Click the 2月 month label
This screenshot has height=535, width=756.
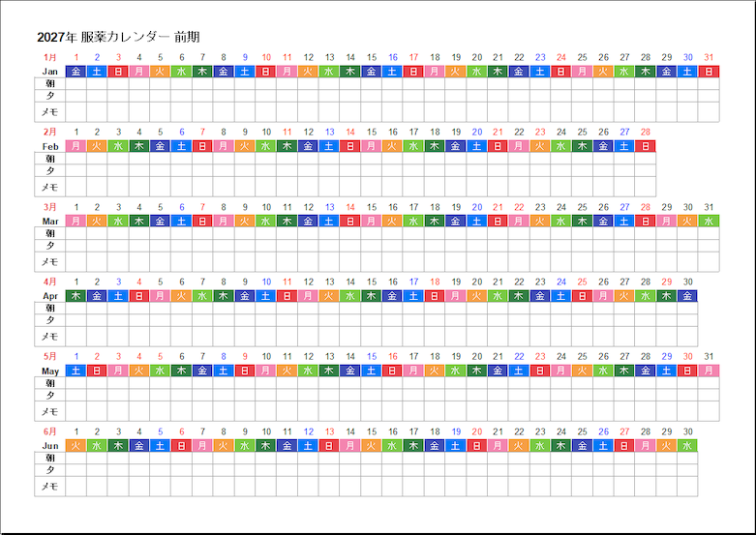click(x=49, y=133)
